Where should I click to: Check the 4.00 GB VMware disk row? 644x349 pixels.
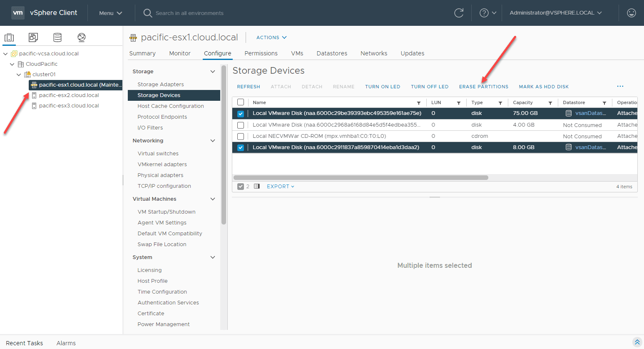click(241, 125)
